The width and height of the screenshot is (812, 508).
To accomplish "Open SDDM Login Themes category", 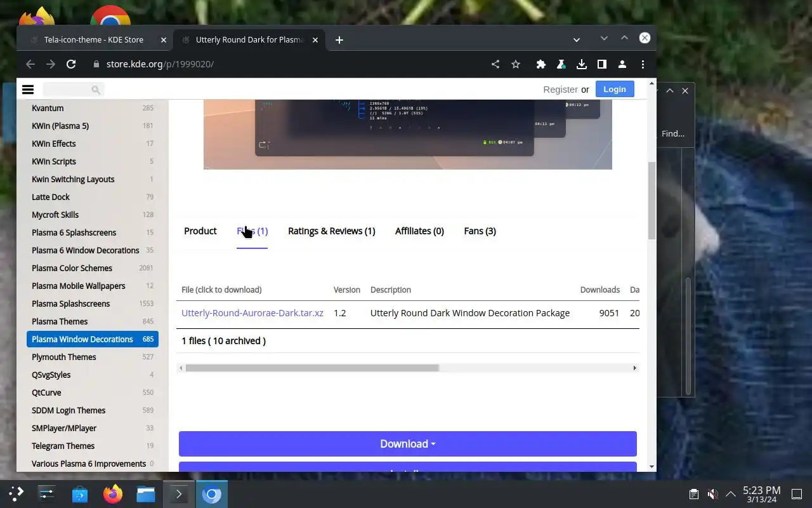I will click(x=69, y=410).
